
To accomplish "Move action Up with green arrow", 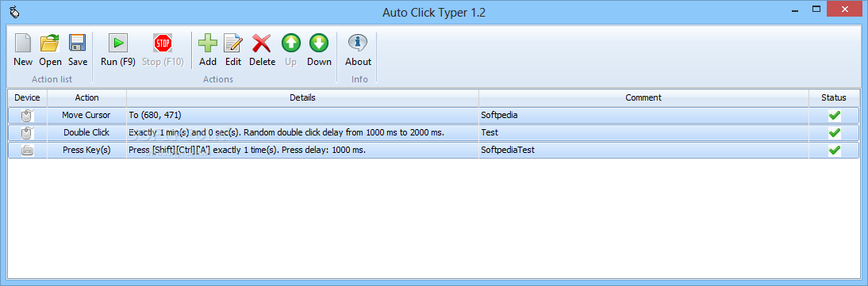I will (x=290, y=50).
